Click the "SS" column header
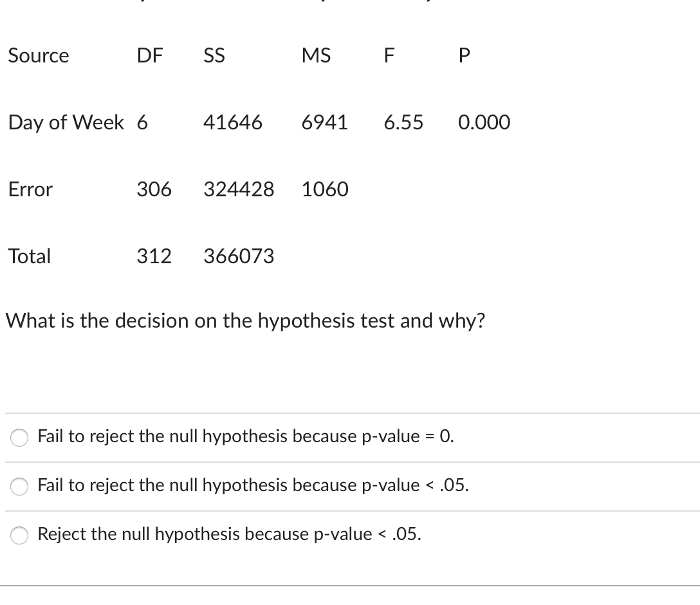700x605 pixels. pos(214,56)
